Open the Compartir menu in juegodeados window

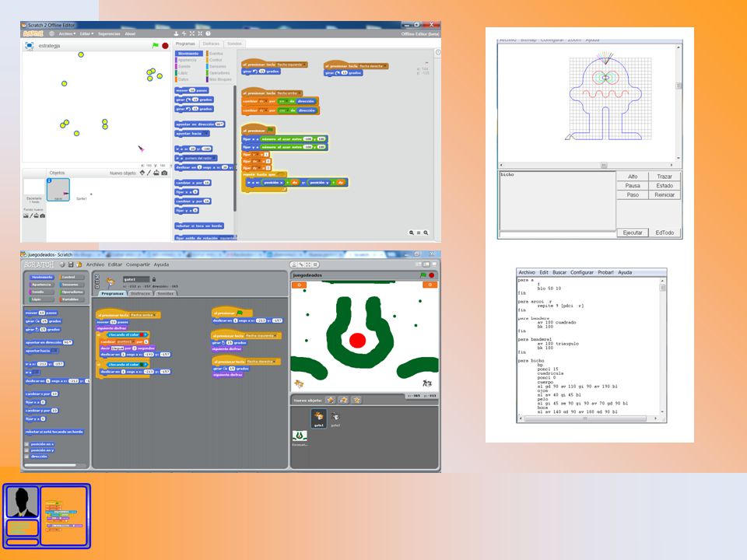click(138, 264)
